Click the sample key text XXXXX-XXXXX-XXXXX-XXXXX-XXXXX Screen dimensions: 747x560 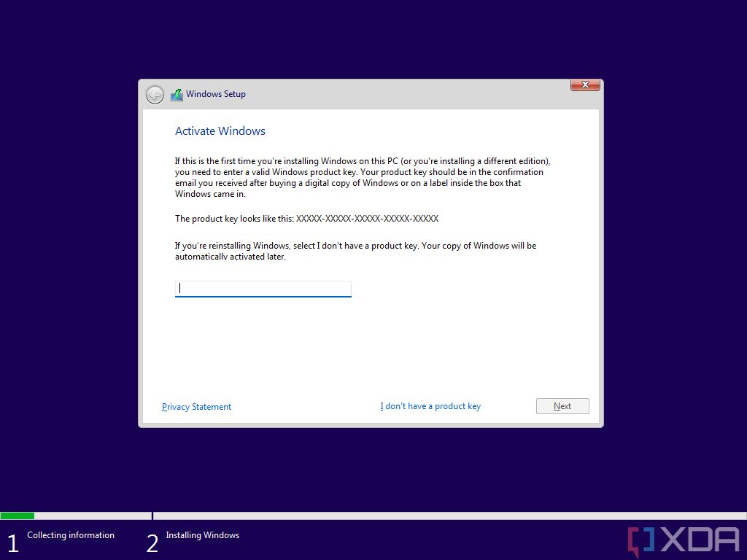click(x=367, y=219)
